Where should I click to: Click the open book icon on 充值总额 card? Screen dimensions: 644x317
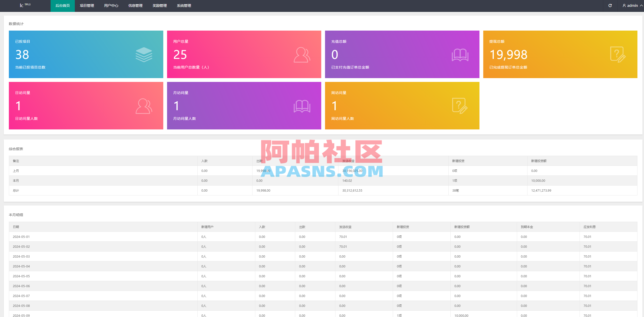(460, 54)
